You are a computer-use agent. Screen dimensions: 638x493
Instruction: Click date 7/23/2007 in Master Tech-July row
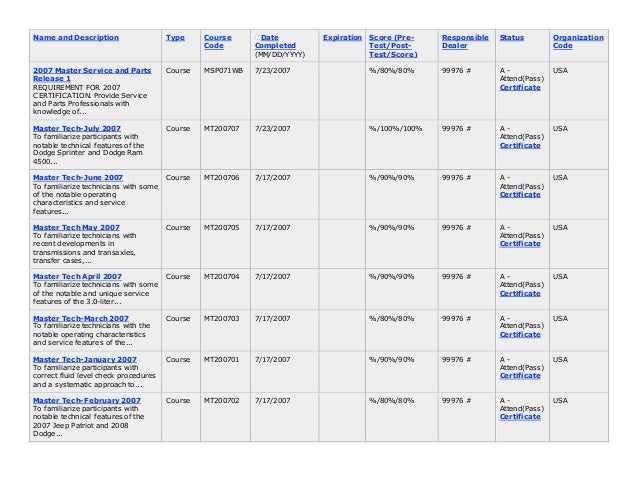pyautogui.click(x=273, y=129)
